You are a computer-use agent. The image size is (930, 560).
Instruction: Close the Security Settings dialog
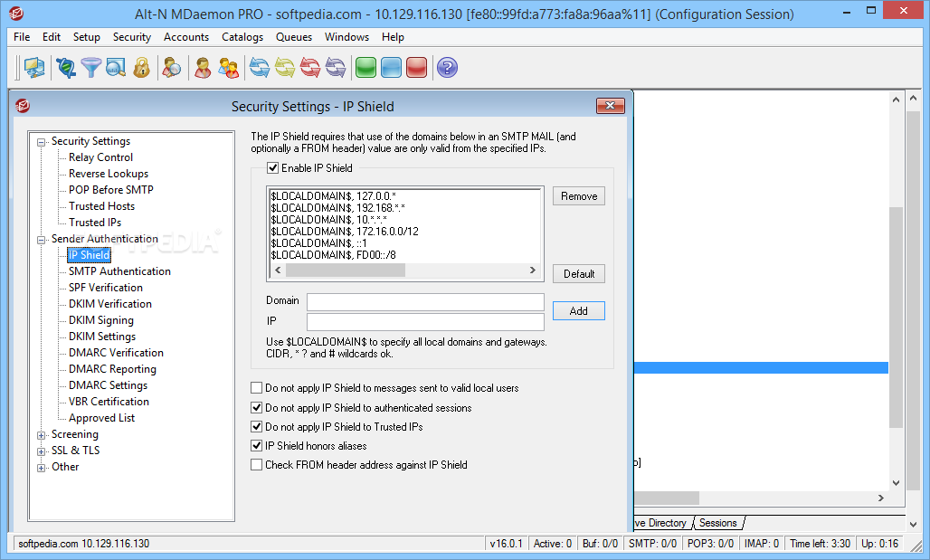pos(611,106)
